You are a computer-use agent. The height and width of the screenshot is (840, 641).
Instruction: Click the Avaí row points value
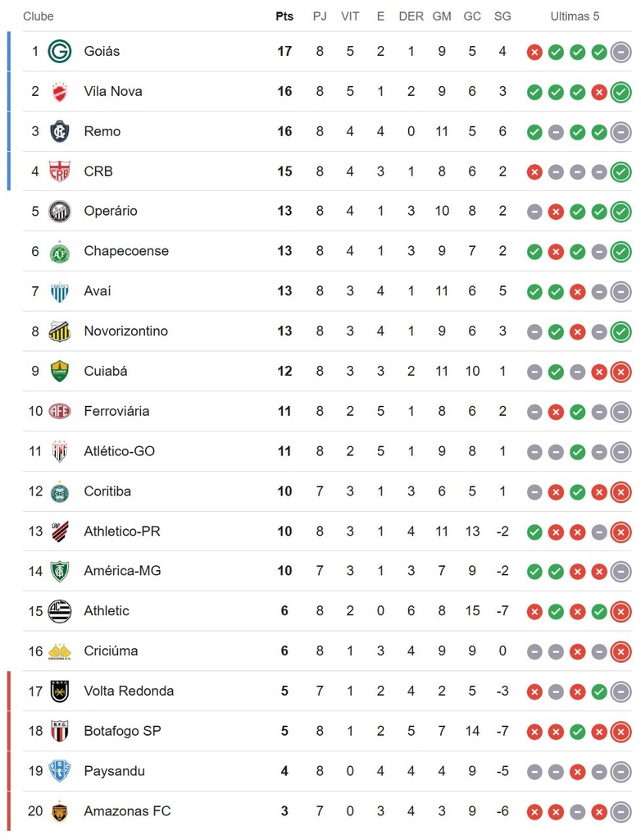tap(284, 291)
